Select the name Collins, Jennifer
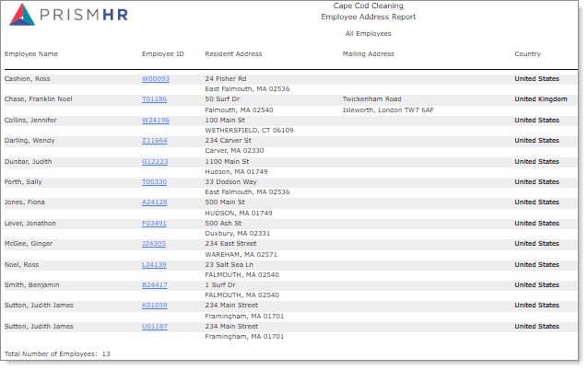Screen dimensions: 588x370 30,121
